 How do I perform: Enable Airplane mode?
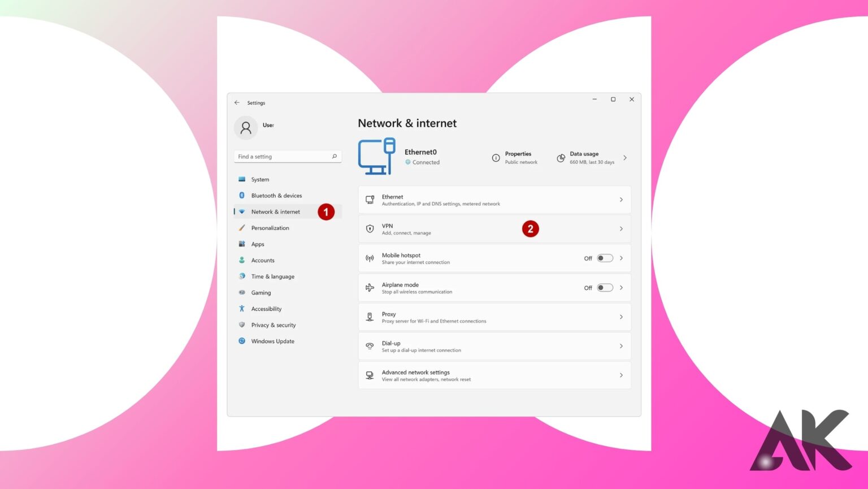pos(604,287)
